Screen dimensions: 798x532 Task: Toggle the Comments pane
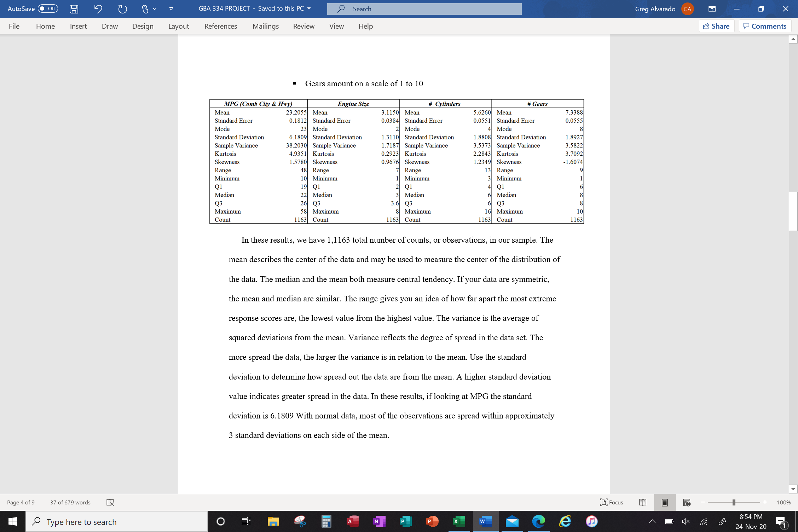765,26
